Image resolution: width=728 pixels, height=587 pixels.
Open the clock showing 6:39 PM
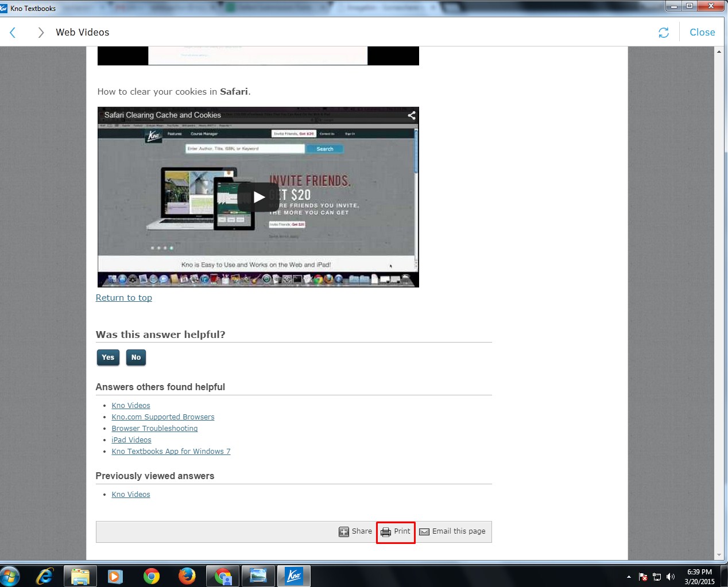tap(699, 577)
